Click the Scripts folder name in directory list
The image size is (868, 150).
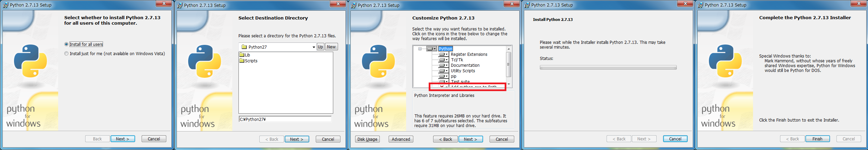(251, 61)
